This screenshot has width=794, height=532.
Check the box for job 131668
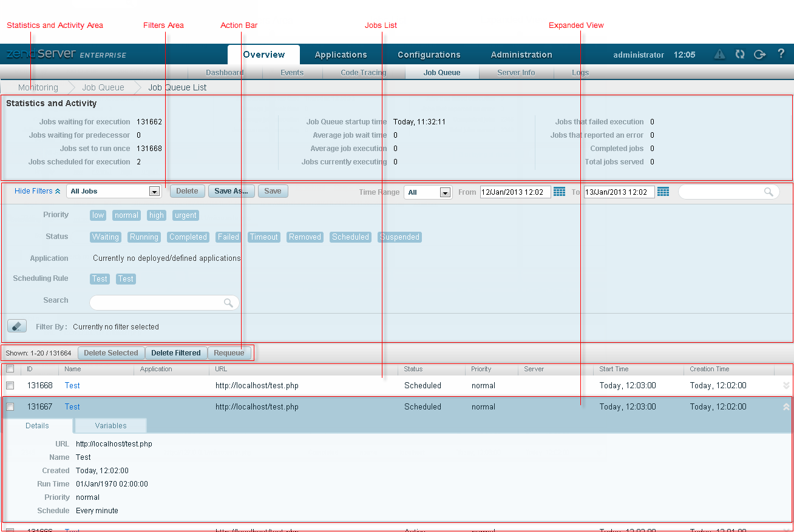pyautogui.click(x=10, y=385)
